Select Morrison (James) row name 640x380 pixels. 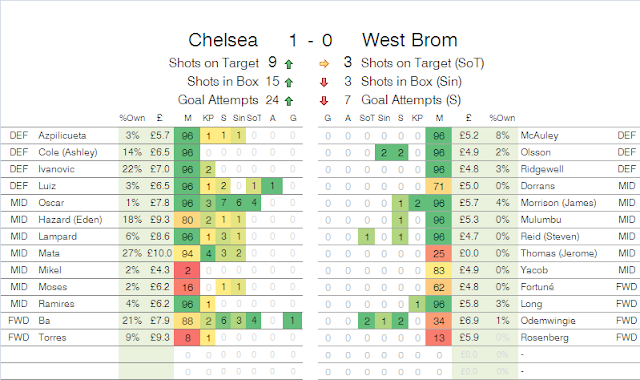point(558,203)
